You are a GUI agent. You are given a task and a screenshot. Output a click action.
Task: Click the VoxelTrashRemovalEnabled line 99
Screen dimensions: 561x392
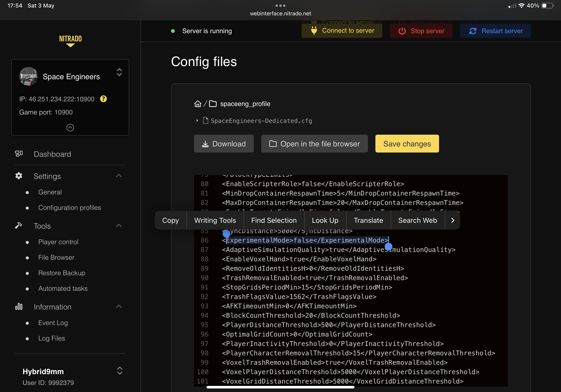pyautogui.click(x=335, y=362)
